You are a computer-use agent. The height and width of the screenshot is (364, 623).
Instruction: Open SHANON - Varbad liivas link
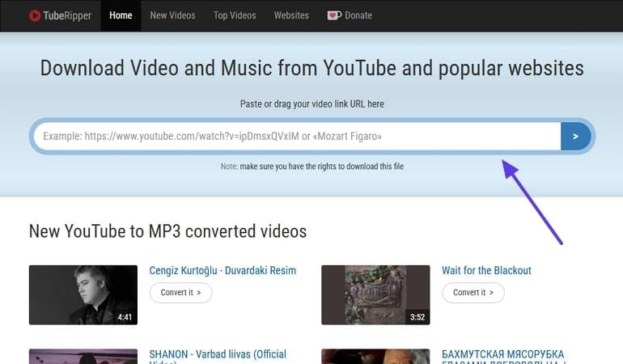click(218, 357)
